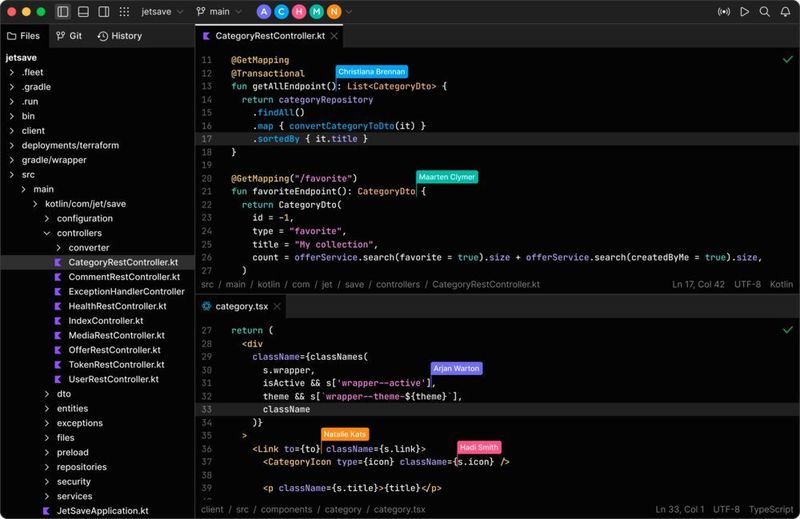Open the jetsave project dropdown
Screen dimensions: 800x519
pyautogui.click(x=162, y=12)
